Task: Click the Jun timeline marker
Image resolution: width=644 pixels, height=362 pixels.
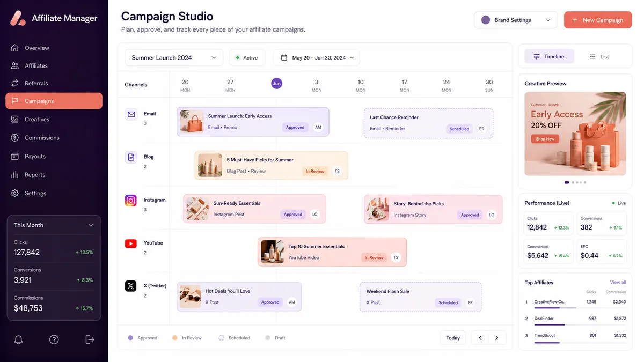Action: 276,83
